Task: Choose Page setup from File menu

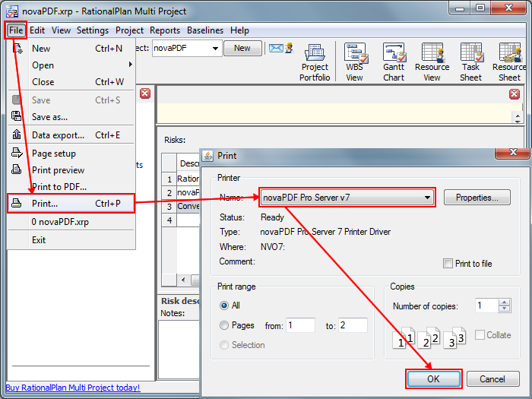Action: tap(71, 154)
